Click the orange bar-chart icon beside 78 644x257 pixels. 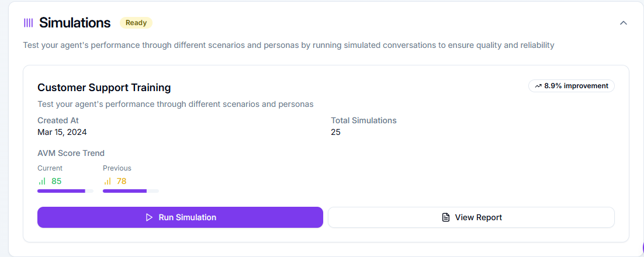[x=107, y=181]
